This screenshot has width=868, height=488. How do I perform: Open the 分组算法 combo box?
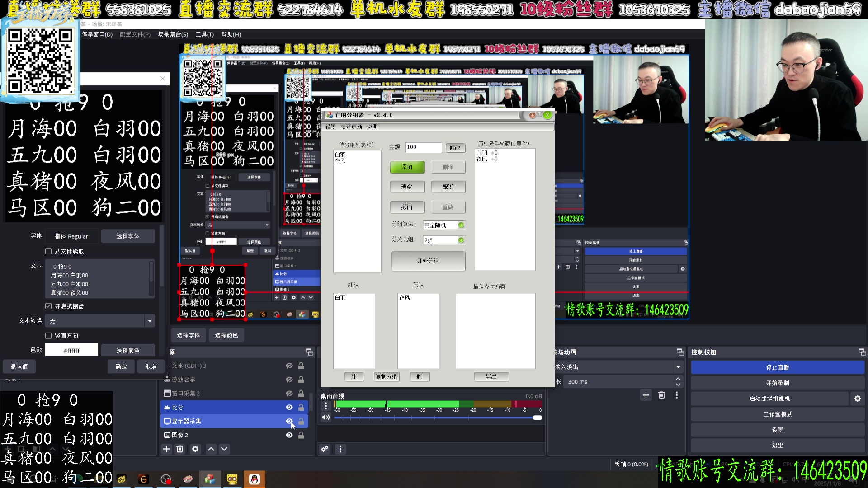(461, 225)
